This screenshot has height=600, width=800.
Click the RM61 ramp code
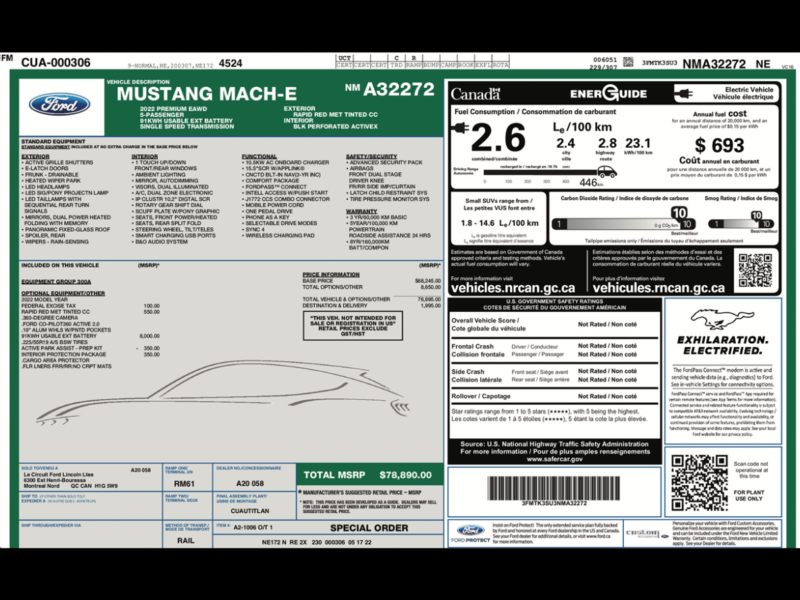point(184,484)
